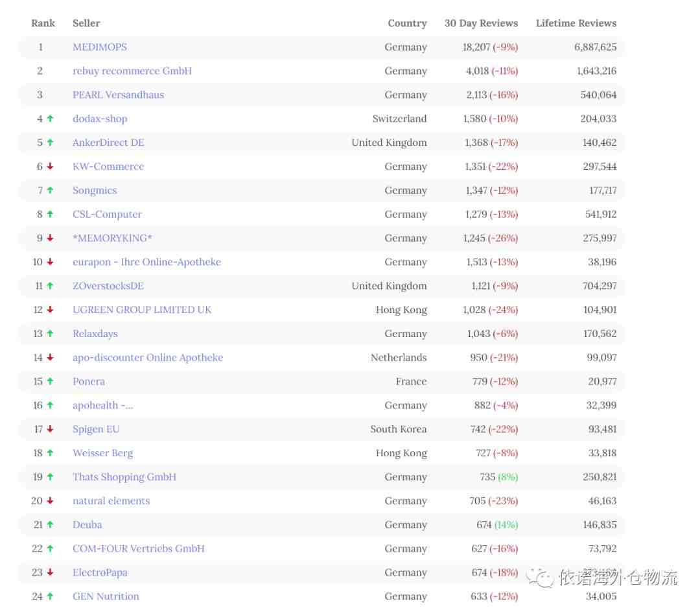Click the red down arrow beside Spigen EU

click(x=50, y=429)
